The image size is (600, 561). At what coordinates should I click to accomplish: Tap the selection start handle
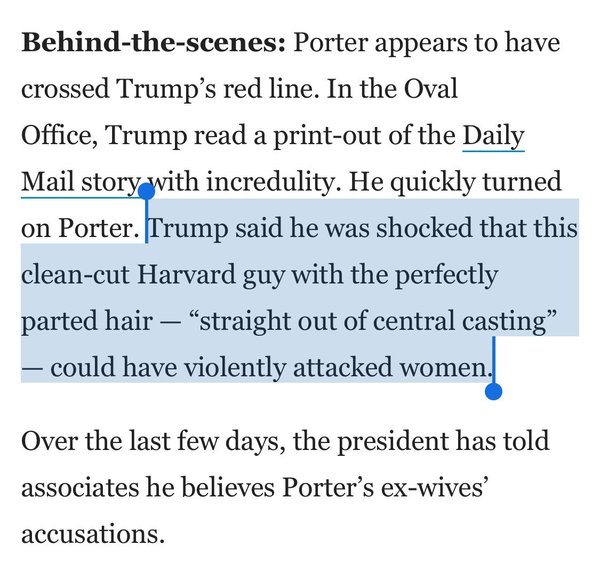click(x=146, y=188)
